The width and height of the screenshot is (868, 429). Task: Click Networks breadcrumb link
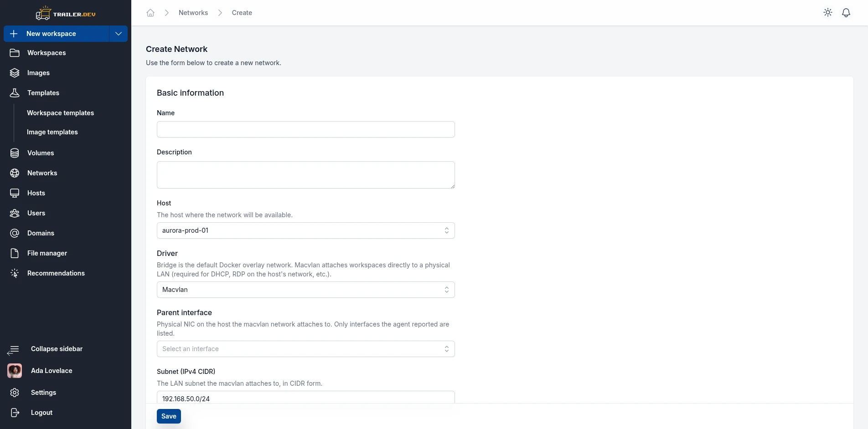click(x=193, y=13)
